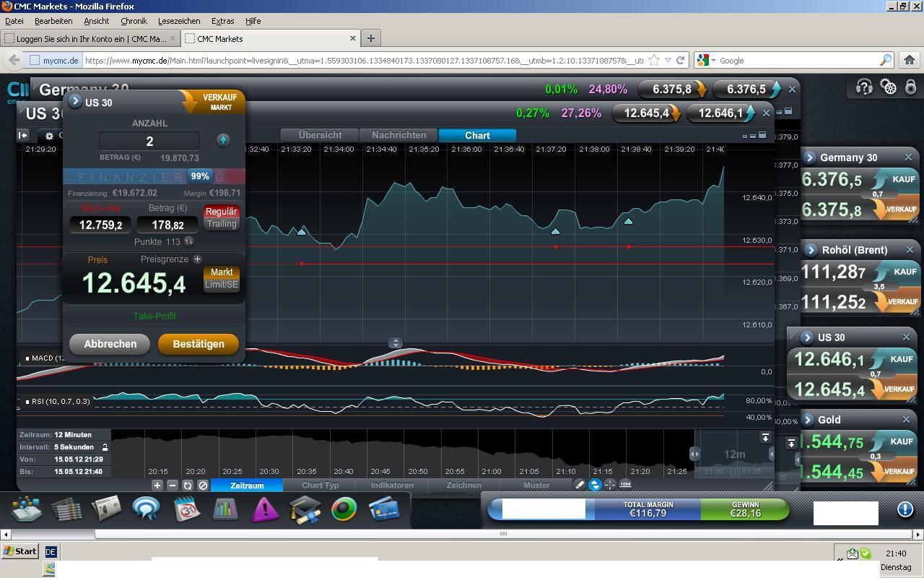Click the time range slider left handle
924x578 pixels.
(x=694, y=454)
